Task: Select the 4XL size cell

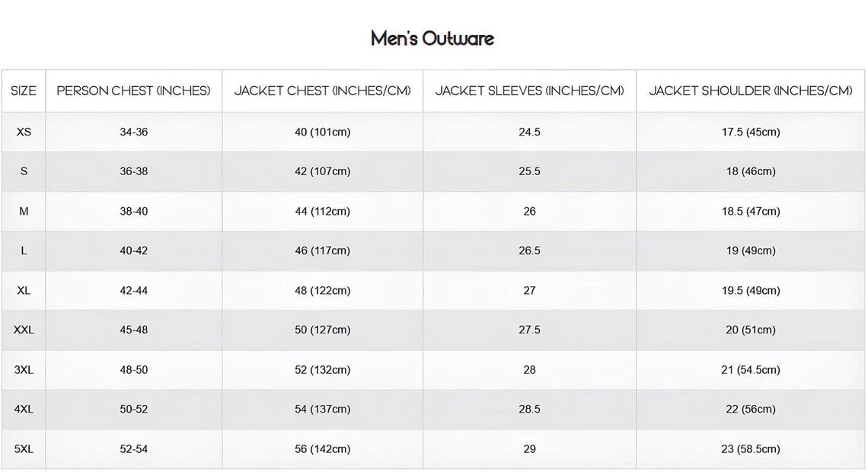Action: [24, 409]
